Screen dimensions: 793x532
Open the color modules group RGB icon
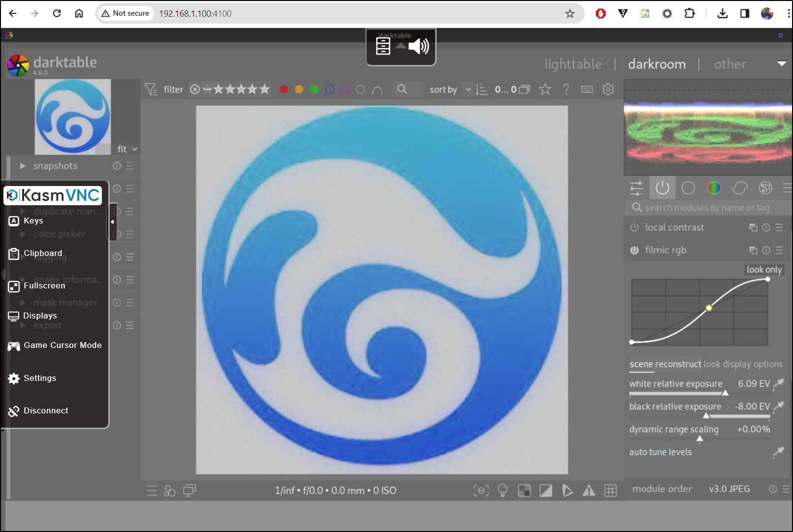click(714, 188)
